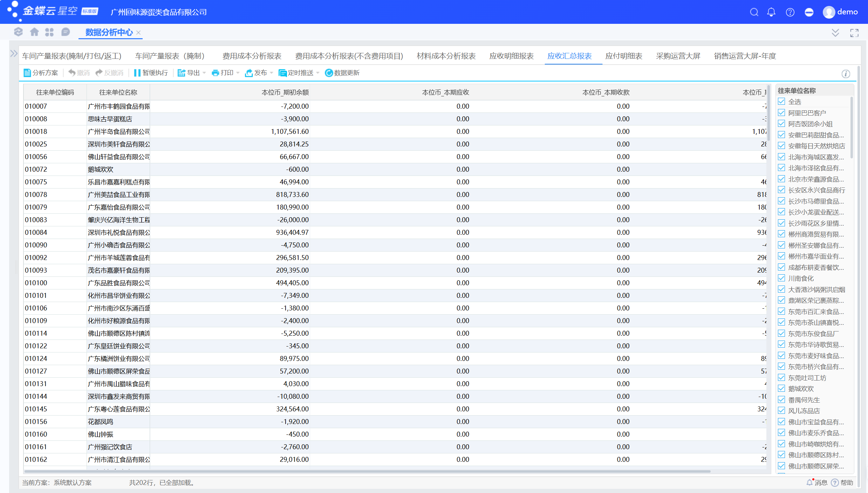Select the 936,404.97 opening balance cell
The image size is (868, 493).
pyautogui.click(x=230, y=233)
